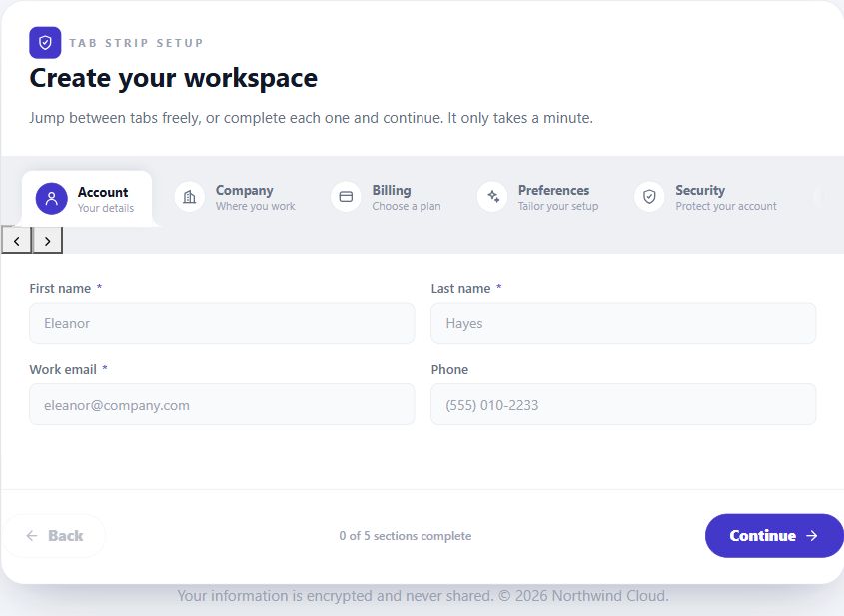Image resolution: width=844 pixels, height=616 pixels.
Task: Click the 'Work email' label
Action: pyautogui.click(x=63, y=370)
